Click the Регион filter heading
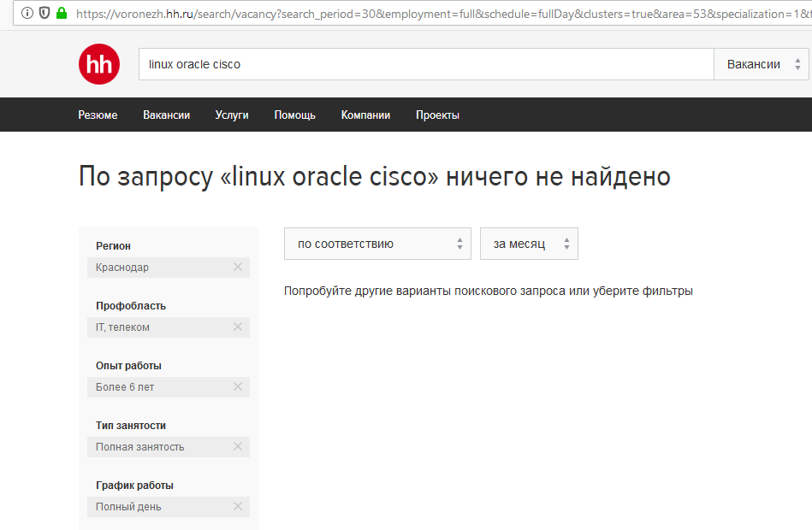The height and width of the screenshot is (530, 812). [x=113, y=246]
